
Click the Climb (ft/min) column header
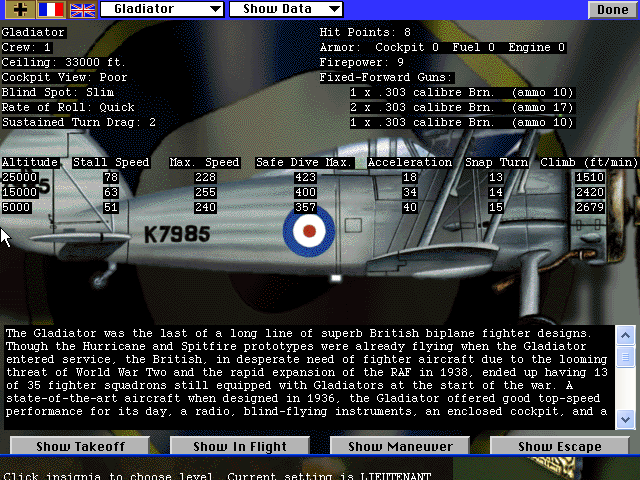[588, 162]
